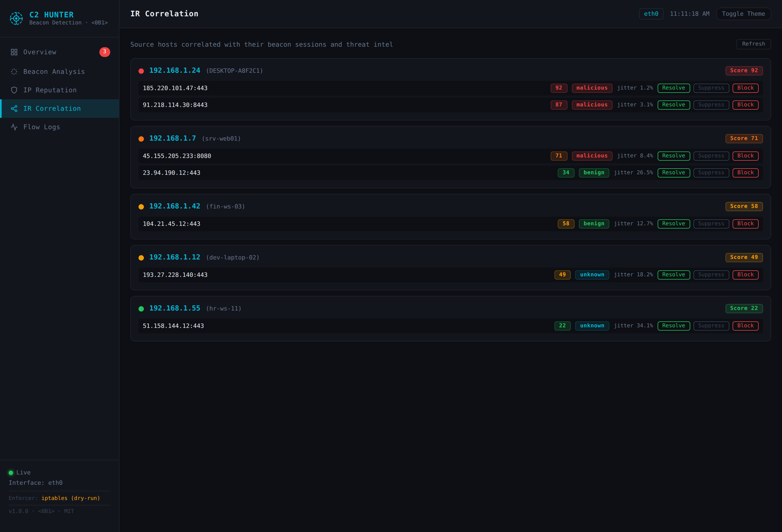
Task: Suppress the 104.21.45.12:443 session
Action: 711,224
